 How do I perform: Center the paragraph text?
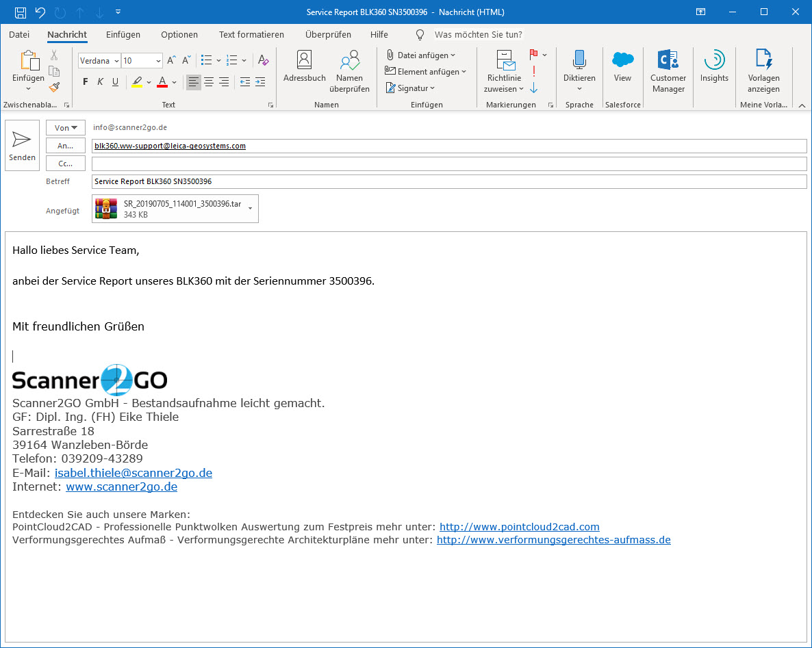209,82
